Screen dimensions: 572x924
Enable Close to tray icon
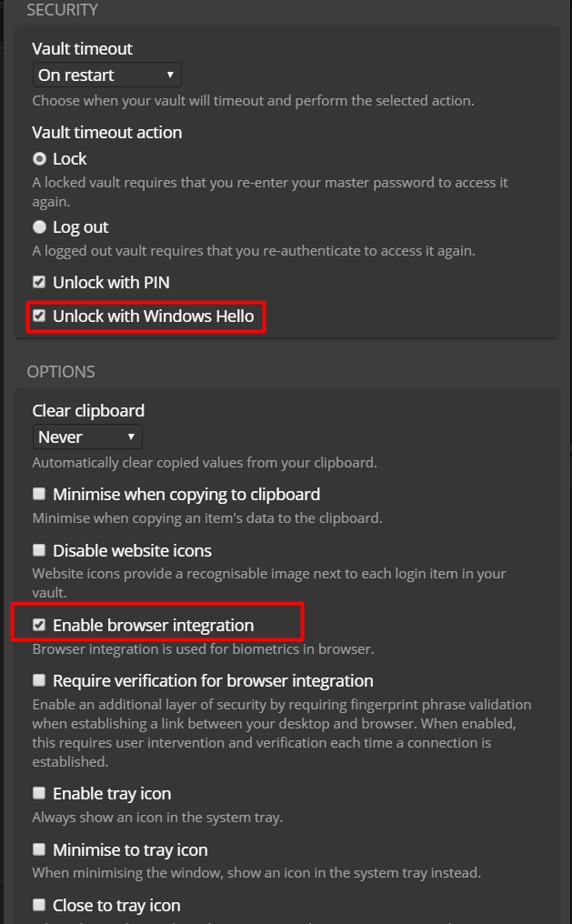pos(39,904)
